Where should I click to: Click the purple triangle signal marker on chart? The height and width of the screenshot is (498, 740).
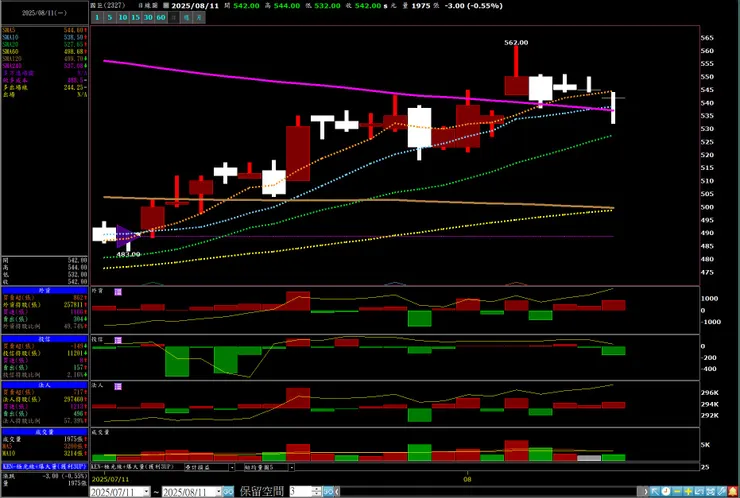[127, 236]
